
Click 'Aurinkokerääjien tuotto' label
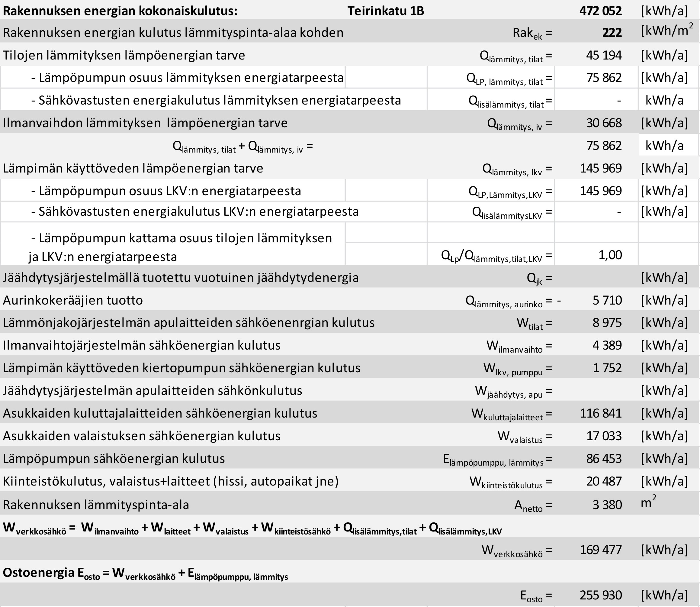tap(73, 300)
